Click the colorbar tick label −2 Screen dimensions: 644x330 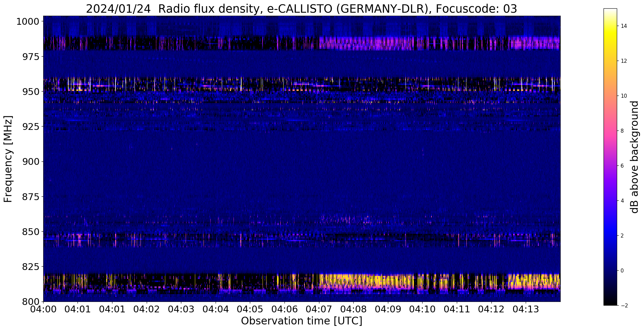(x=624, y=306)
